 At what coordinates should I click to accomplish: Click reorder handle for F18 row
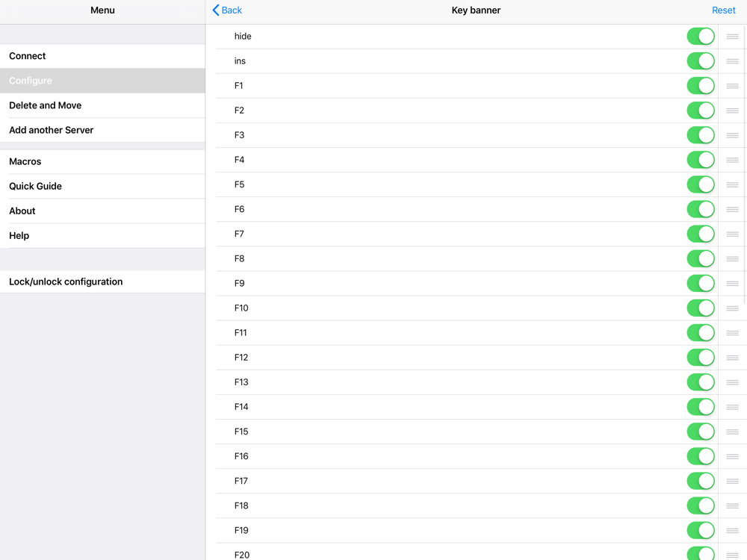pos(732,505)
